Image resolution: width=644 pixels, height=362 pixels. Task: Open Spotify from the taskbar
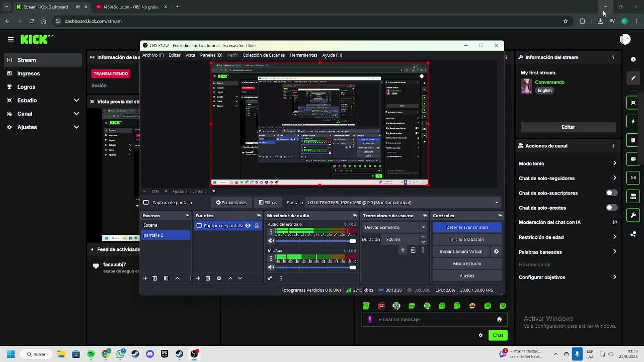[91, 354]
